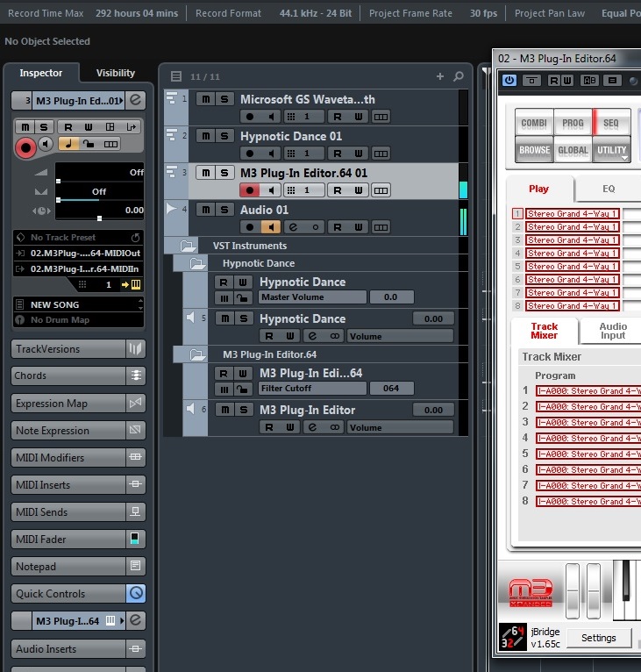Collapse Hypnotic Dance folder

pyautogui.click(x=197, y=263)
